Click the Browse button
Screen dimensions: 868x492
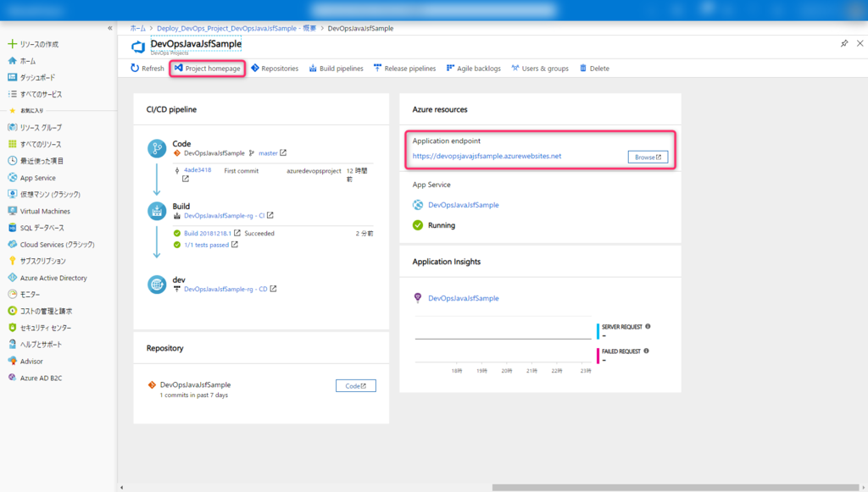648,157
